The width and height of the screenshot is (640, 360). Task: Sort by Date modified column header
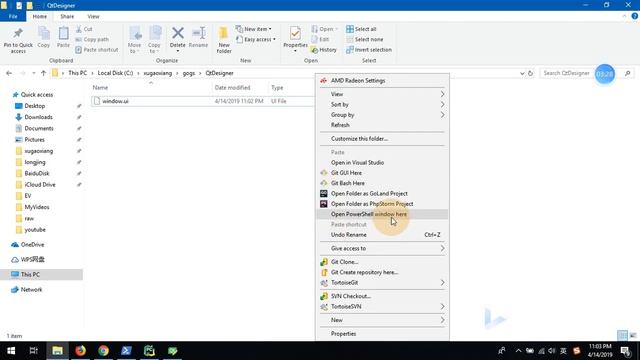click(x=232, y=88)
